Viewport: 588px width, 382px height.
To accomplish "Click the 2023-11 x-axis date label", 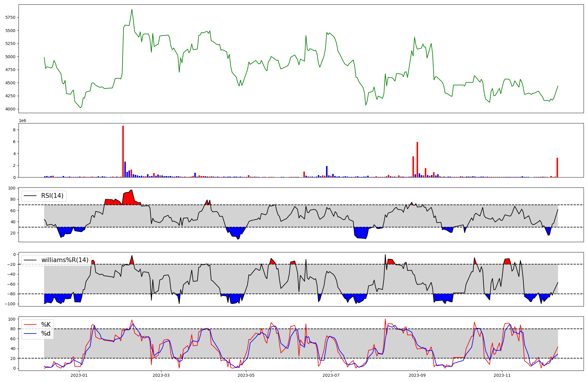I will tap(502, 375).
